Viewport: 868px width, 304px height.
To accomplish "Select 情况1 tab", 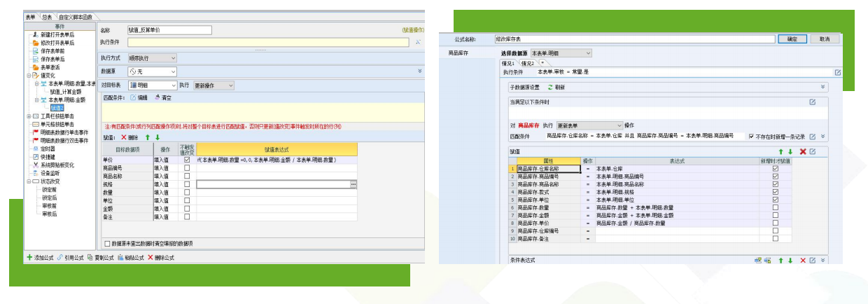I will pyautogui.click(x=508, y=63).
